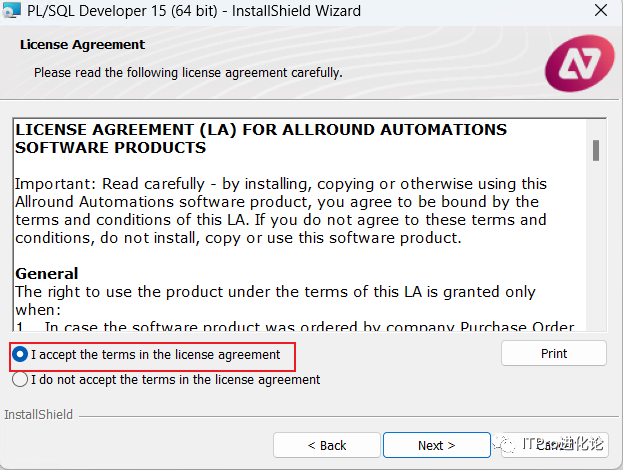Click the Allround Automations logo
Screen dimensions: 623x470
(x=579, y=63)
